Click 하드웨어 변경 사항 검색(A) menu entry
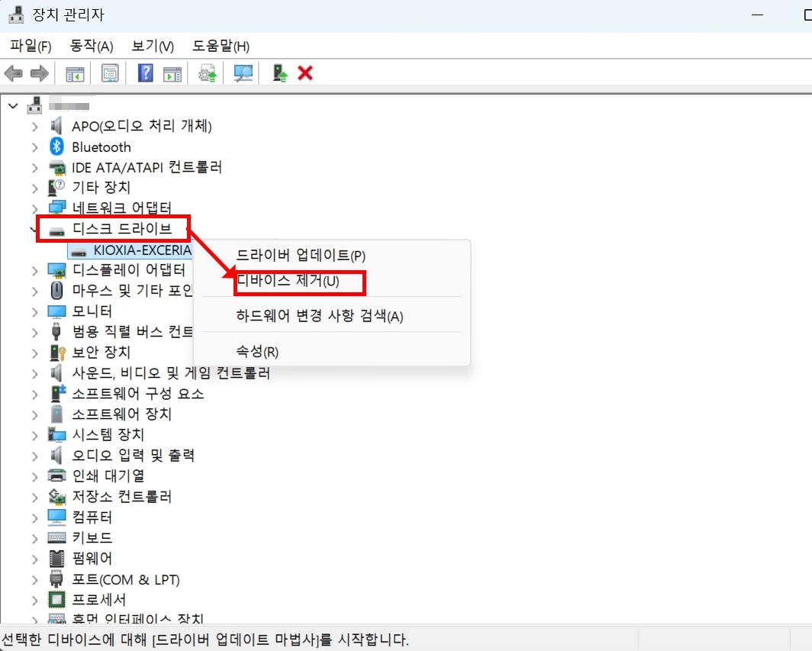Viewport: 812px width, 651px height. click(320, 316)
